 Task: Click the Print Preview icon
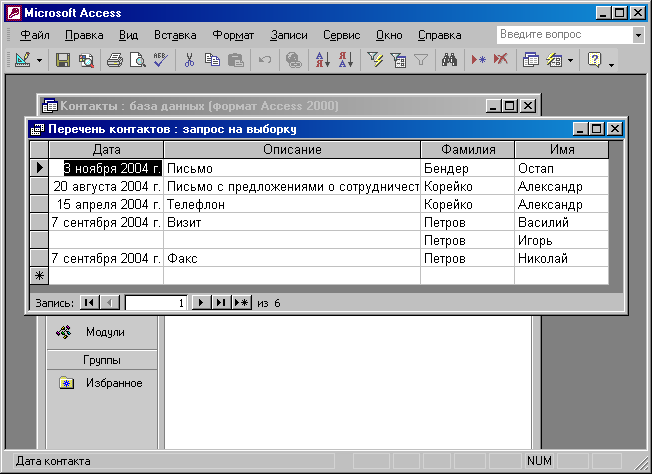(138, 60)
